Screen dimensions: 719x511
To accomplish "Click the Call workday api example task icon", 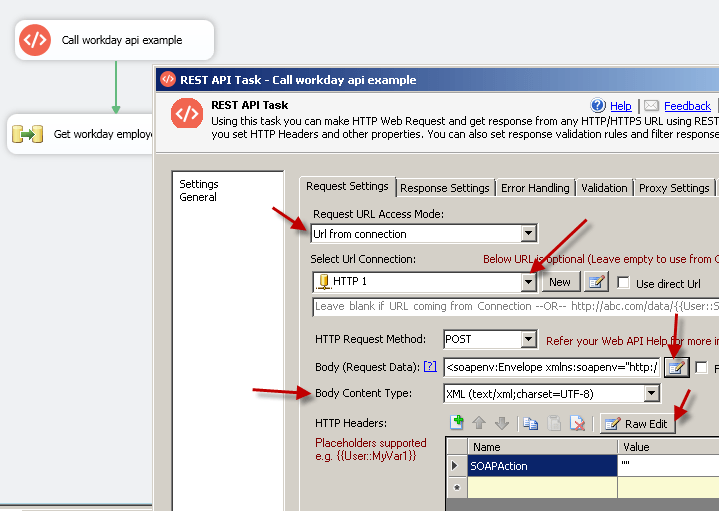I will pos(35,40).
